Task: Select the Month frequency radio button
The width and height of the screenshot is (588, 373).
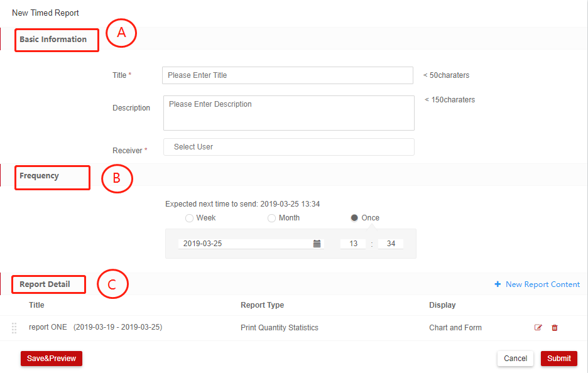Action: point(271,218)
